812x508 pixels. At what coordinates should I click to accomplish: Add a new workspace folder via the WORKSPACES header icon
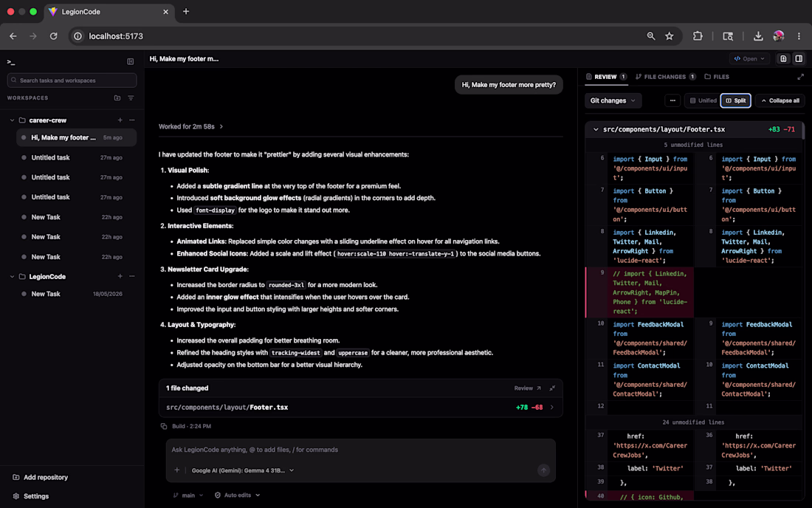117,98
